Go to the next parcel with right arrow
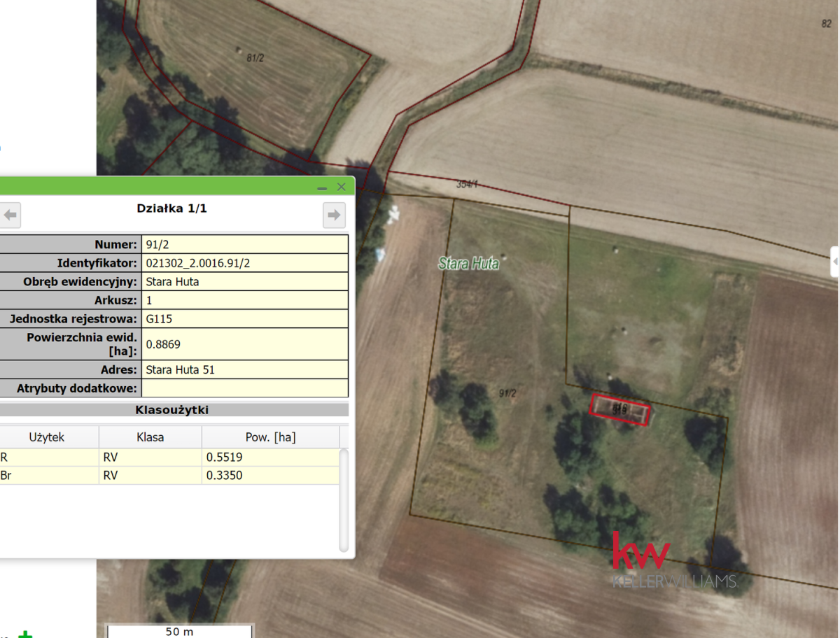The image size is (840, 638). tap(334, 215)
